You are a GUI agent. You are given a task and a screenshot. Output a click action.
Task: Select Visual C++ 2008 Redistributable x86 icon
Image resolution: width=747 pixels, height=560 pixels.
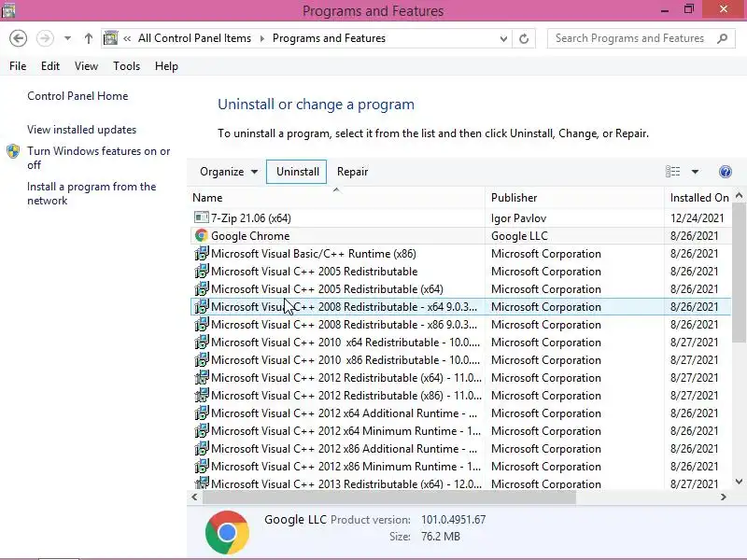click(x=202, y=324)
